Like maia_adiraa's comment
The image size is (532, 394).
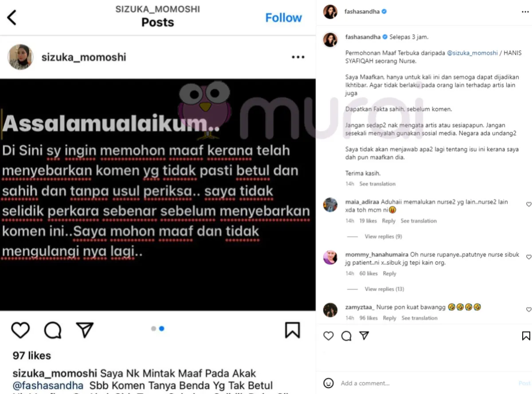[528, 205]
